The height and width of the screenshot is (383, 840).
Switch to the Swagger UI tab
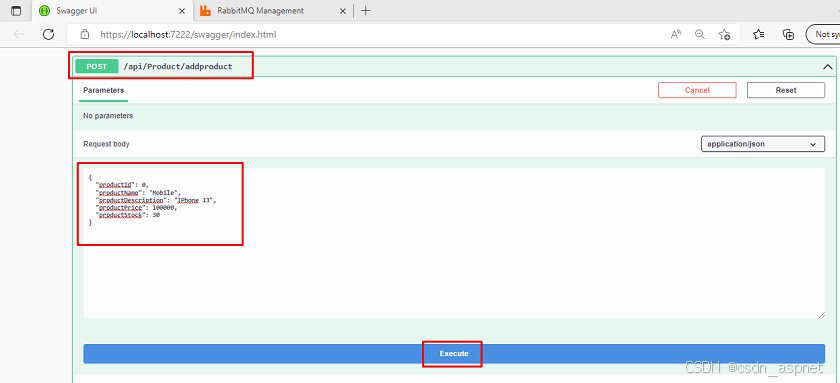(x=112, y=11)
